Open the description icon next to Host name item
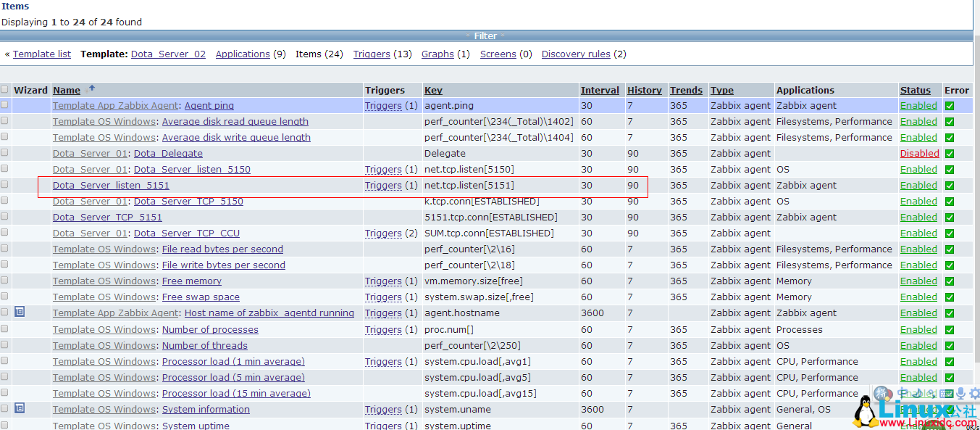The width and height of the screenshot is (980, 430). pyautogui.click(x=19, y=311)
